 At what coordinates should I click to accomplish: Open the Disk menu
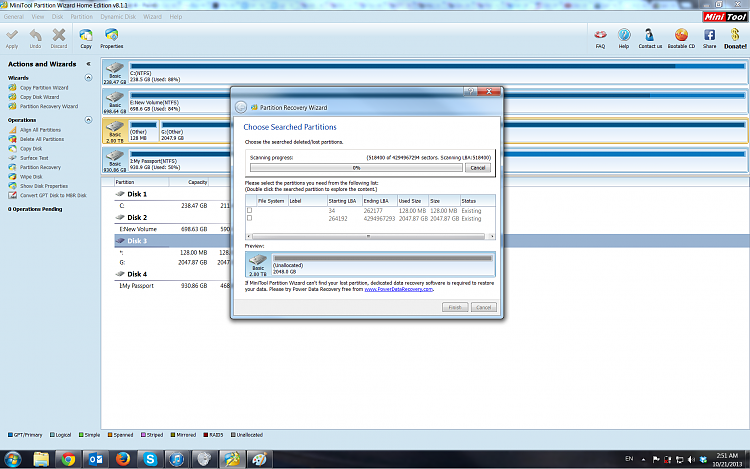[57, 17]
